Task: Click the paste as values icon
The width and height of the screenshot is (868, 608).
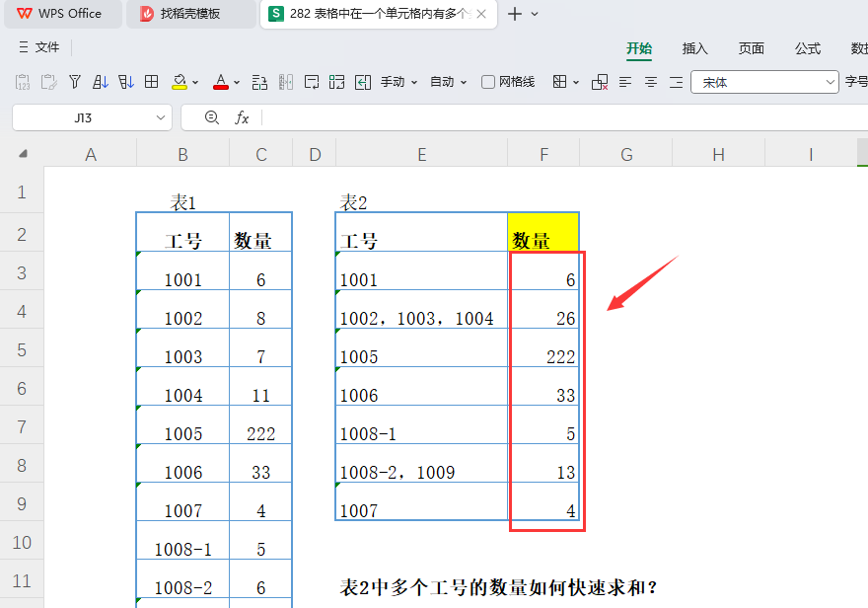Action: pos(23,83)
